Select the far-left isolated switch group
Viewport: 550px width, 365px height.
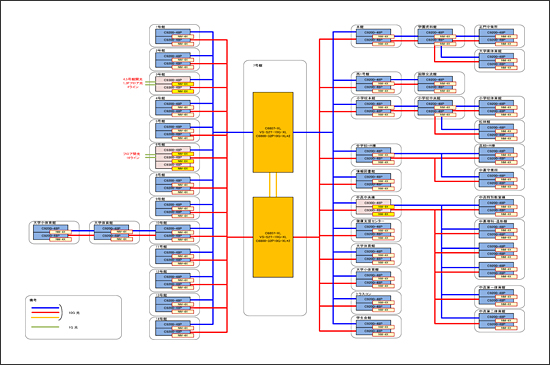point(54,232)
